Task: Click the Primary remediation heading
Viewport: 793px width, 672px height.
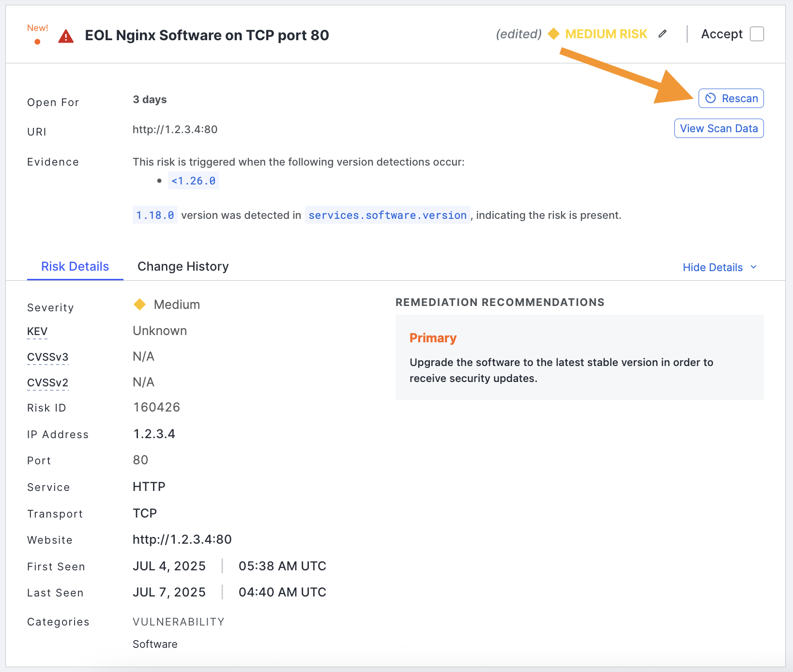Action: pyautogui.click(x=433, y=338)
